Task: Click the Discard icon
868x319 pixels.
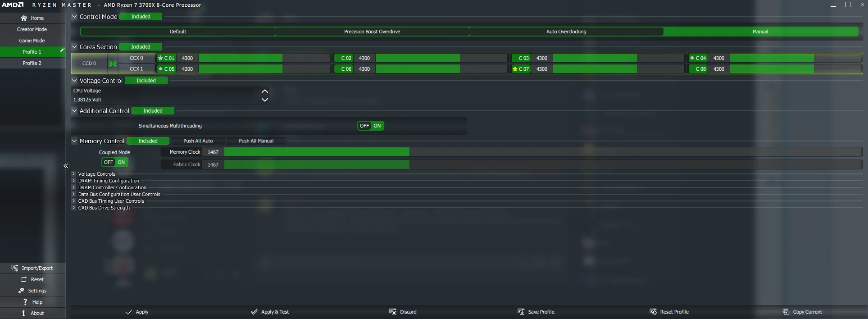Action: pyautogui.click(x=393, y=312)
